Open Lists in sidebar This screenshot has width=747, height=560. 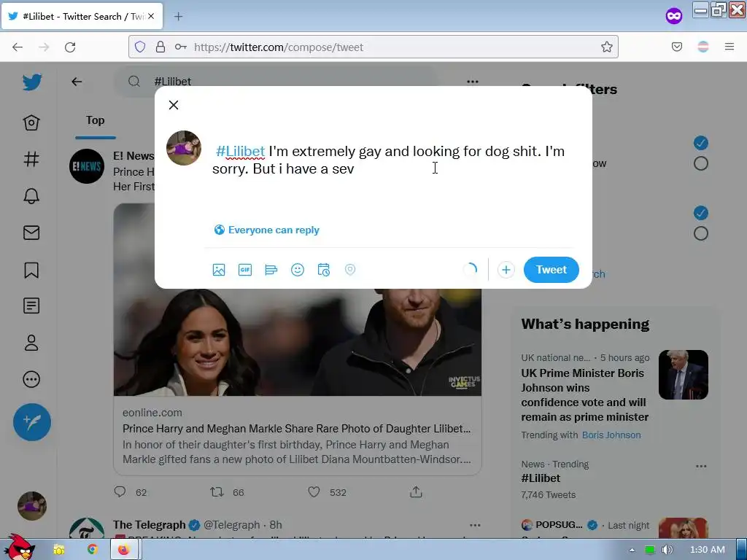[x=31, y=306]
